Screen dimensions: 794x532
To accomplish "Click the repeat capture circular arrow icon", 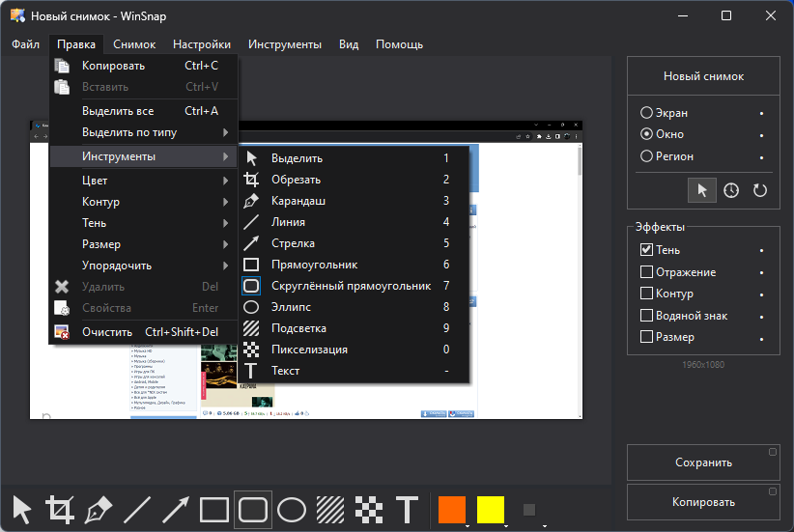I will [759, 190].
